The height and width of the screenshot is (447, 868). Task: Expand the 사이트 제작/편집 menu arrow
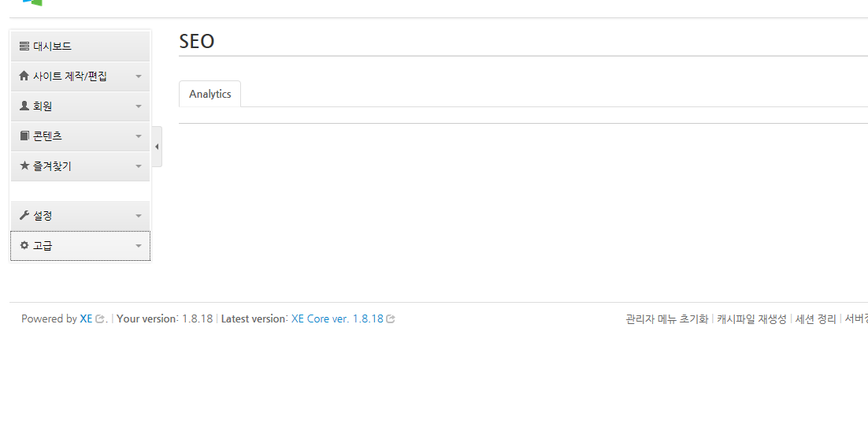click(139, 77)
